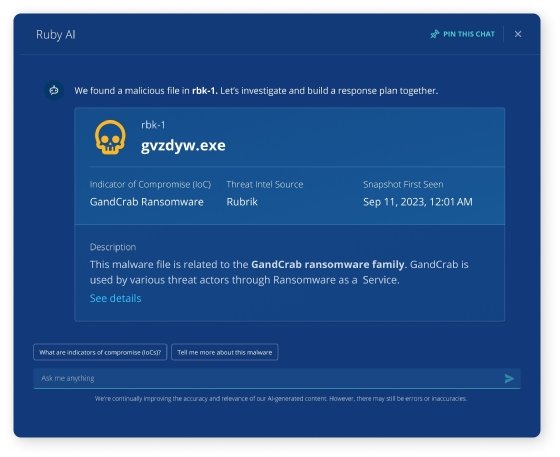Ask What are indicators of compromise (IoCs)?
560x457 pixels.
point(100,352)
